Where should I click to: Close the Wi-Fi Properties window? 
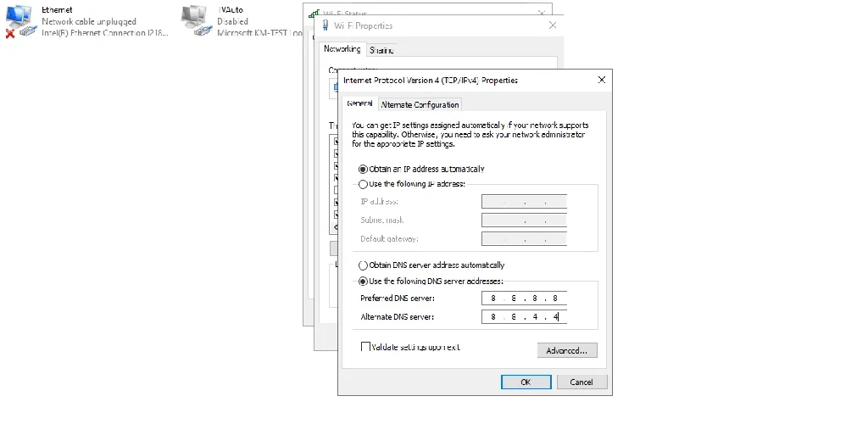coord(553,25)
